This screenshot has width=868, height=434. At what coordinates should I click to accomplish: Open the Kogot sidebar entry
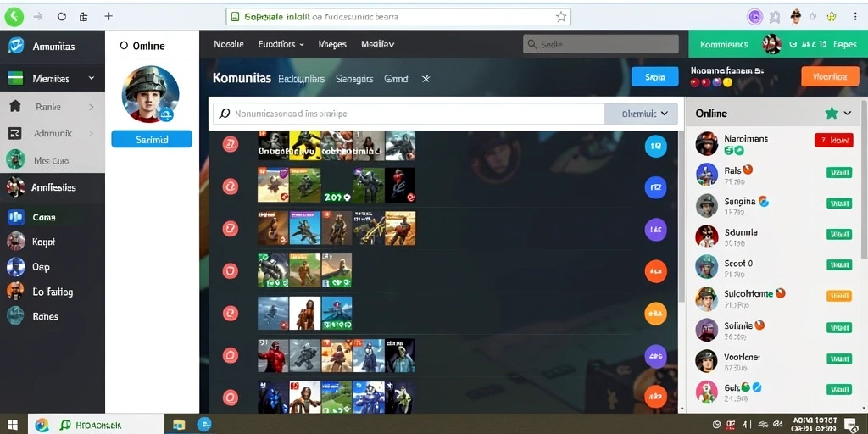(x=52, y=242)
